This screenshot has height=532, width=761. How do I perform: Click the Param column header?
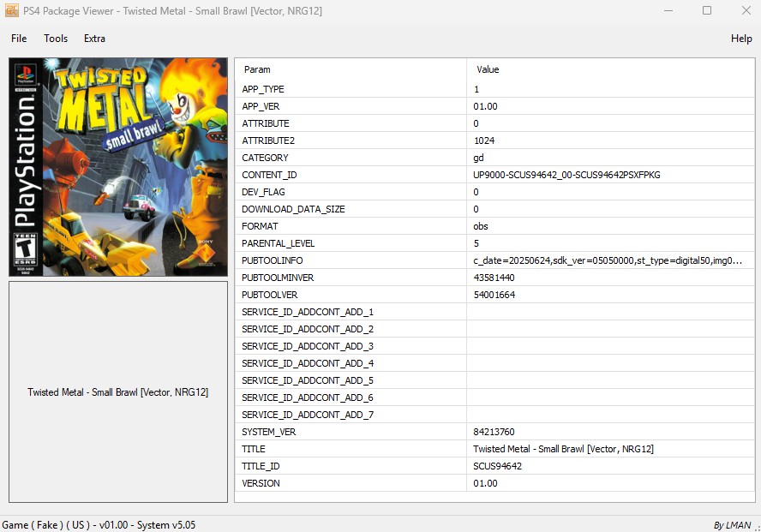click(x=257, y=69)
